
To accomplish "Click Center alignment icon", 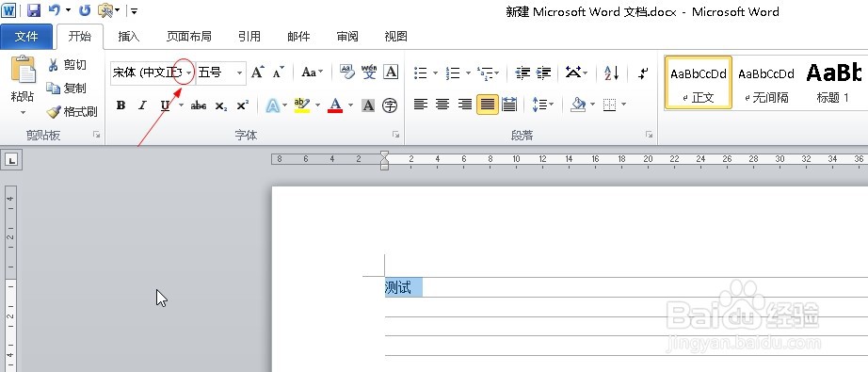I will point(442,105).
